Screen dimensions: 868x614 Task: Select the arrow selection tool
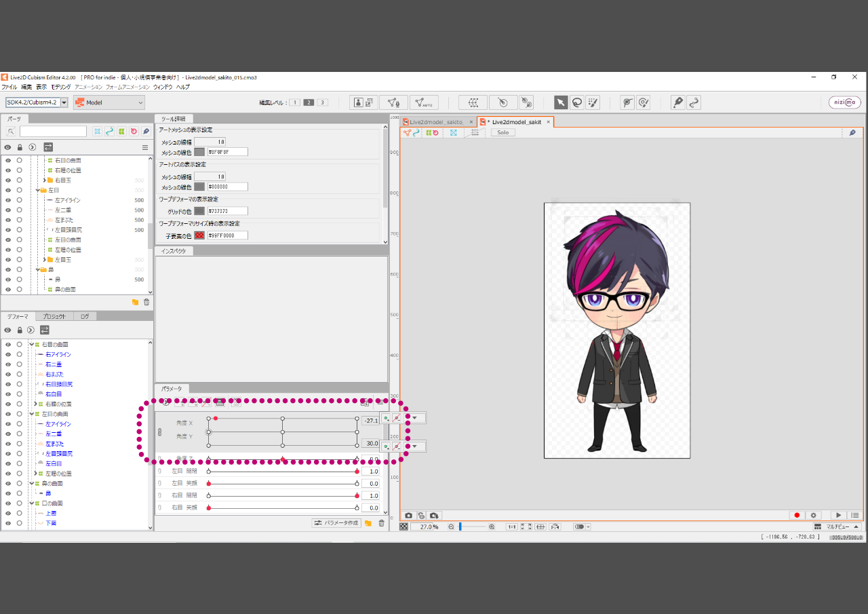coord(561,102)
